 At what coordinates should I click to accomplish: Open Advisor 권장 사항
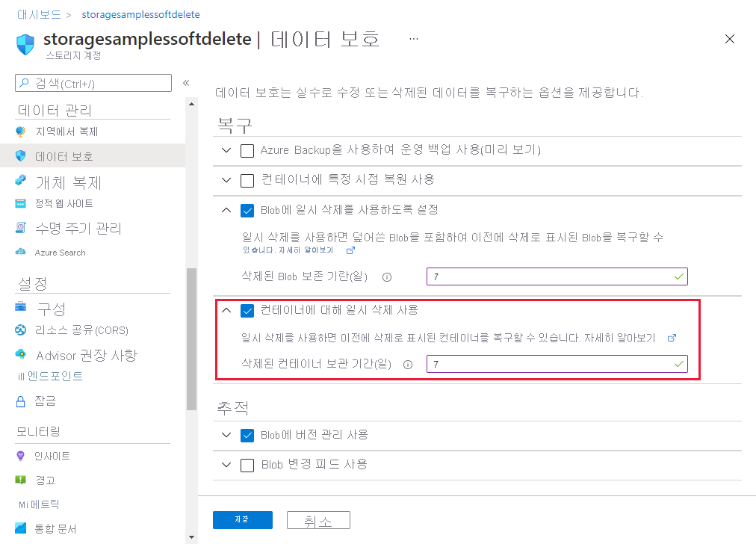click(x=21, y=355)
